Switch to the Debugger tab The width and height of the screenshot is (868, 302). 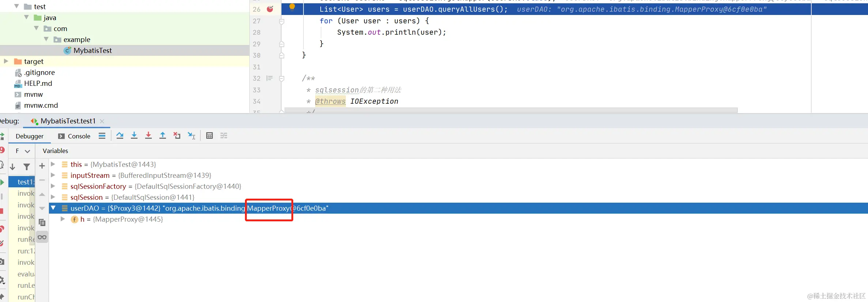[x=30, y=136]
